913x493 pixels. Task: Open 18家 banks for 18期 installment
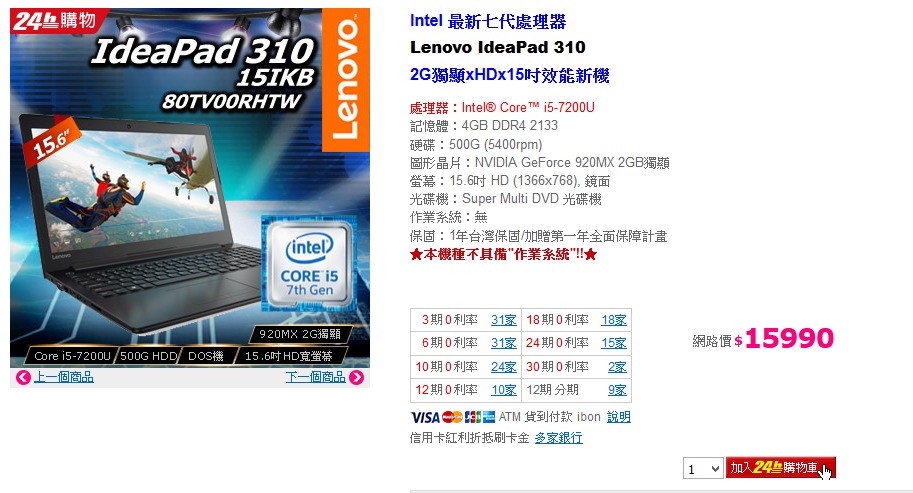[614, 320]
